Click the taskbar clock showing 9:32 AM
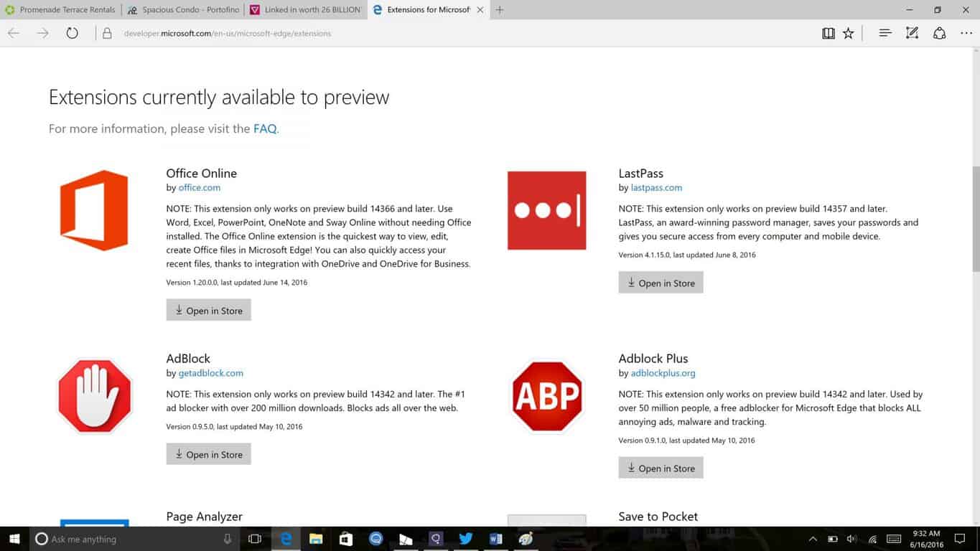Screen dimensions: 980x551 (925, 539)
